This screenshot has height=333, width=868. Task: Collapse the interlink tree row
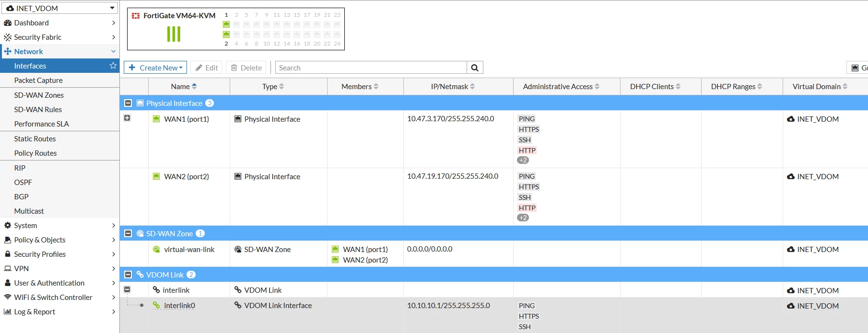(x=127, y=289)
